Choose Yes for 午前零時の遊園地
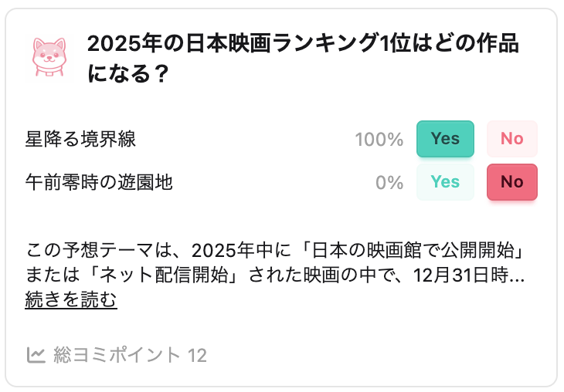Viewport: 564px width, 392px height. click(x=445, y=182)
